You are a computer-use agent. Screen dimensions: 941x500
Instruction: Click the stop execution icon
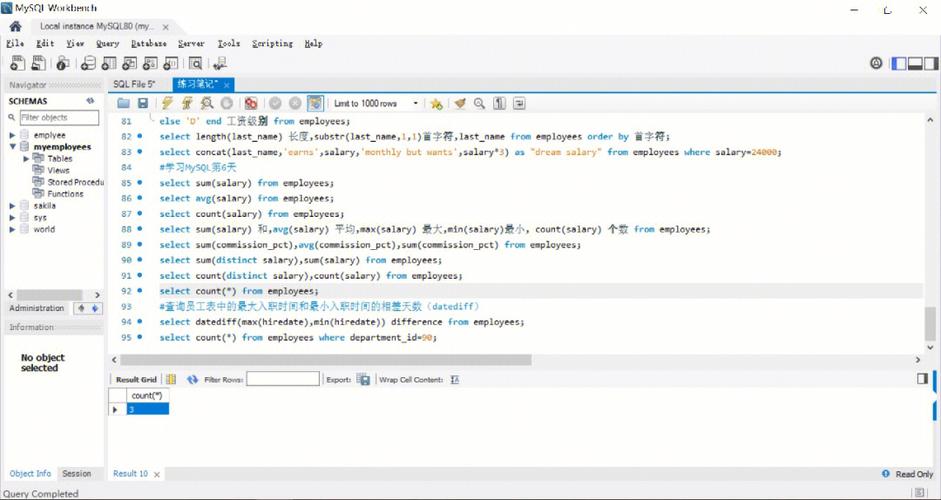[x=226, y=103]
